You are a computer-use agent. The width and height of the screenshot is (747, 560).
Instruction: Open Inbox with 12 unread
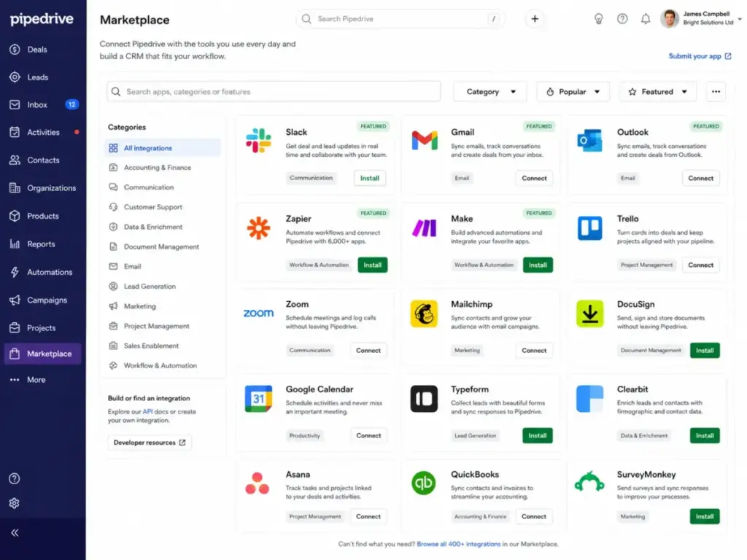pyautogui.click(x=43, y=105)
